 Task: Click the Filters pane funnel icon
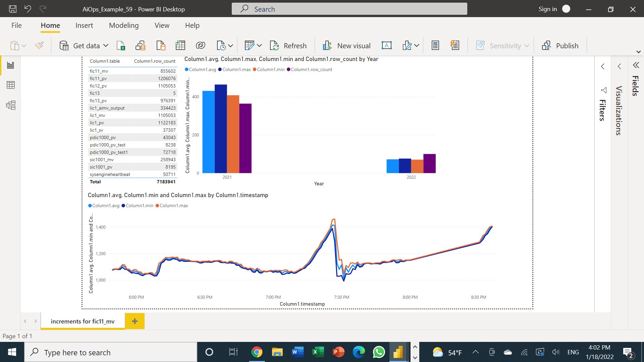(x=604, y=90)
